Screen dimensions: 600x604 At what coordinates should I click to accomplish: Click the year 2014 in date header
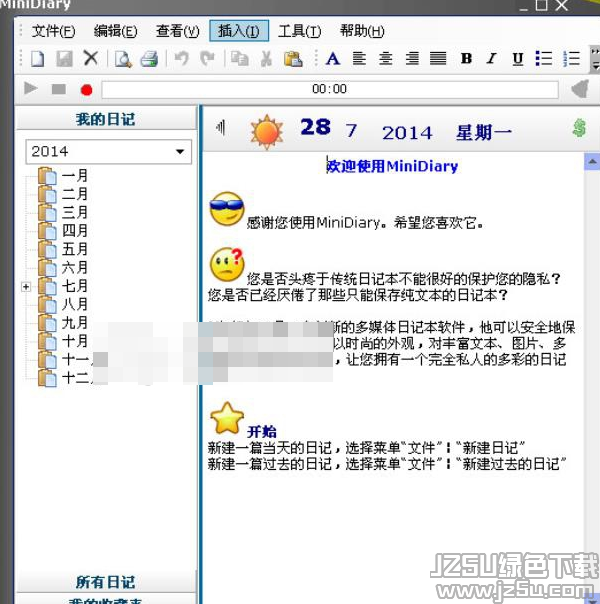tap(407, 133)
